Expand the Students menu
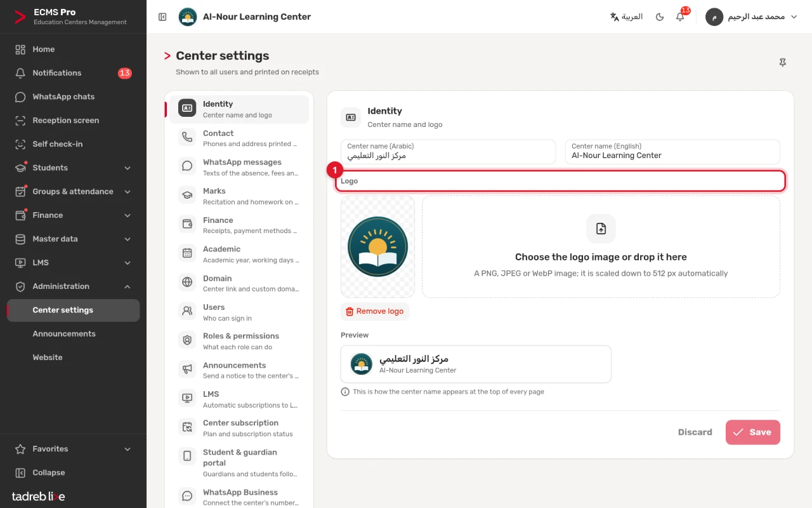 coord(73,168)
